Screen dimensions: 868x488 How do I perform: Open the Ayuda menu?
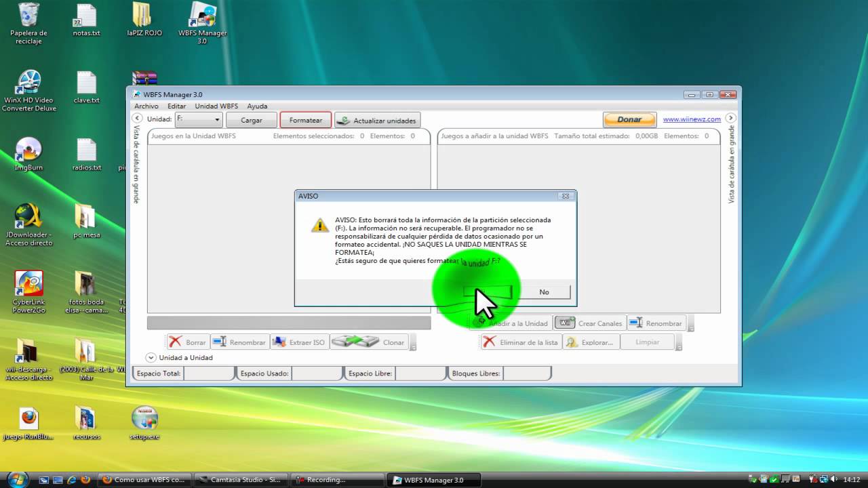pyautogui.click(x=257, y=106)
